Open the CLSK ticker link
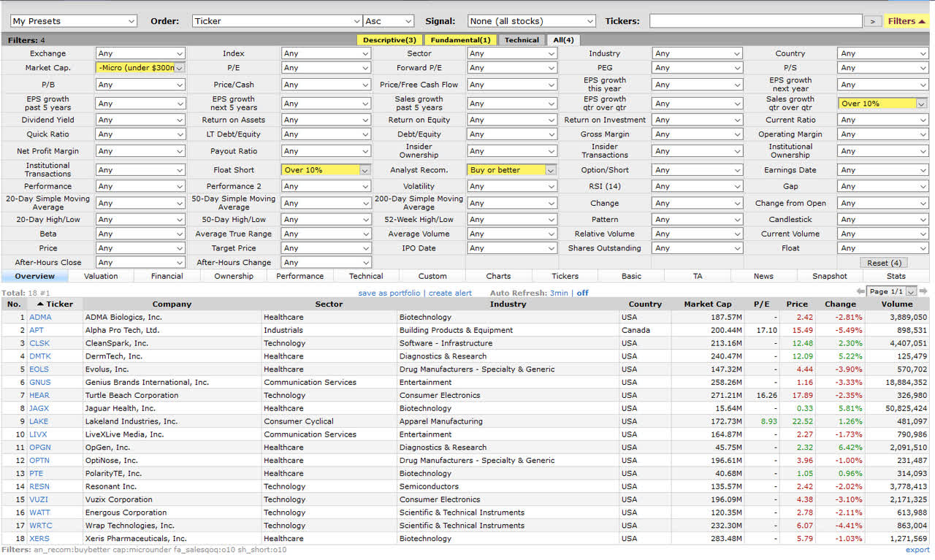935x560 pixels. 39,343
